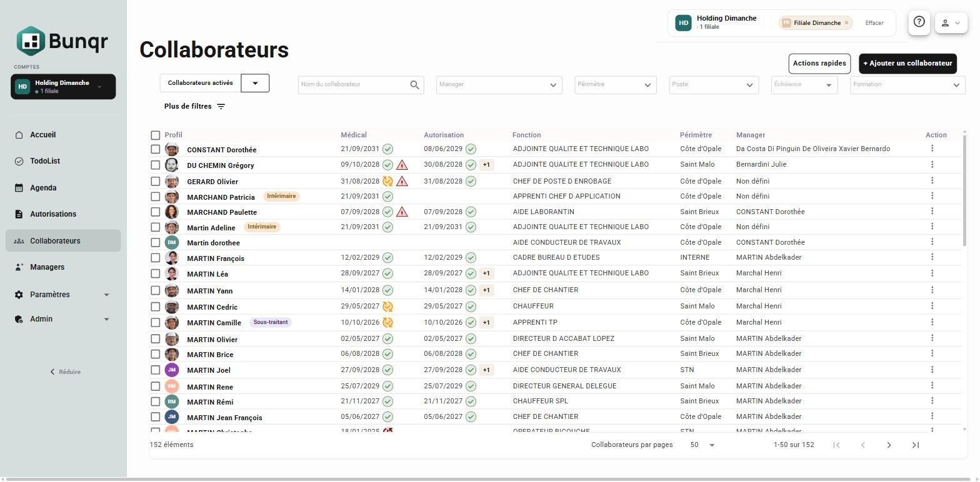Check the box for MARCHAND Patricia
Viewport: 980px width, 482px height.
(155, 197)
